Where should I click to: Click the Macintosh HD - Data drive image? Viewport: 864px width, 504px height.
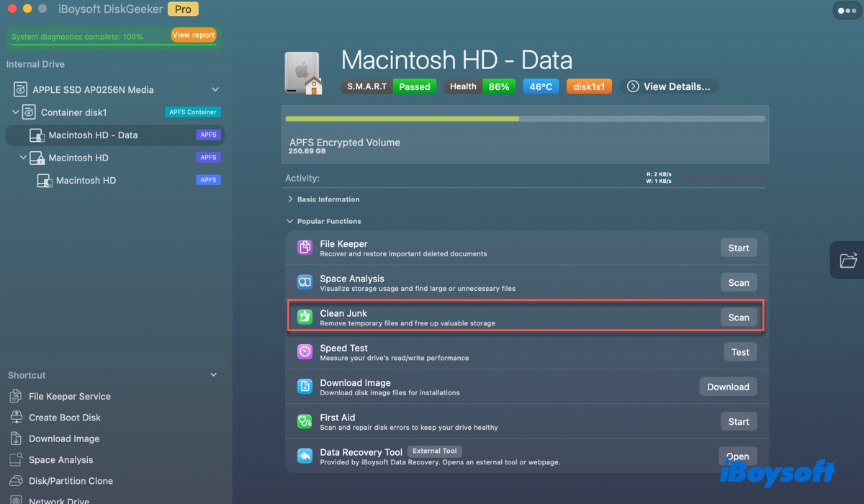(x=304, y=73)
